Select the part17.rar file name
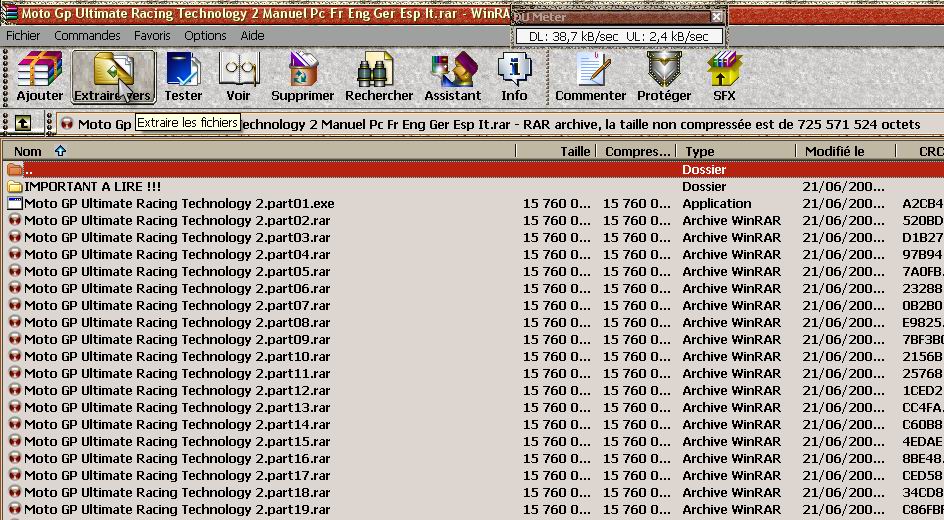 177,475
